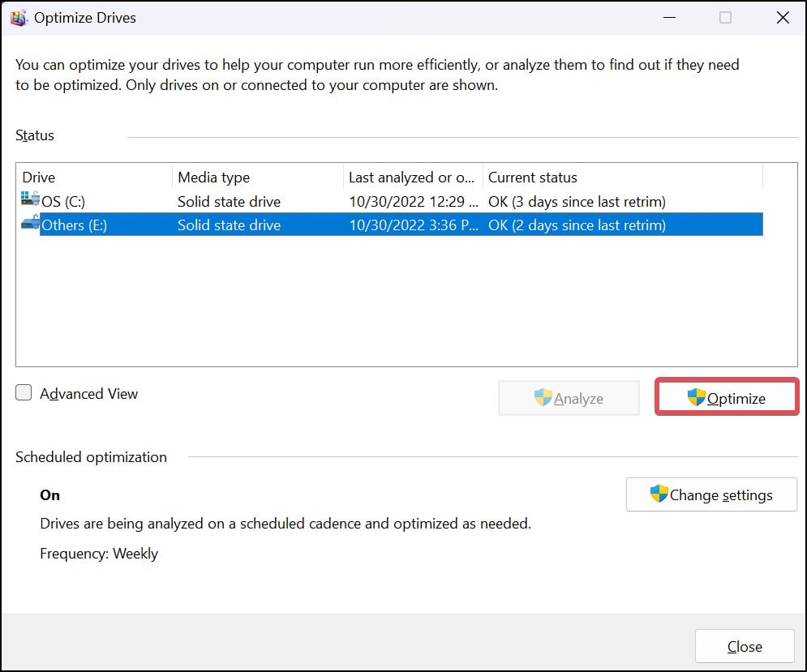Minimize the Optimize Drives window
Viewport: 807px width, 672px height.
click(667, 18)
